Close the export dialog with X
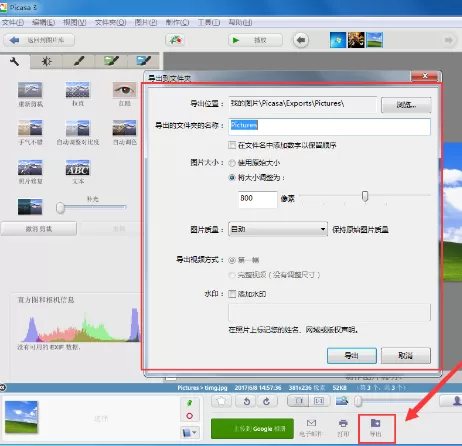 tap(425, 76)
